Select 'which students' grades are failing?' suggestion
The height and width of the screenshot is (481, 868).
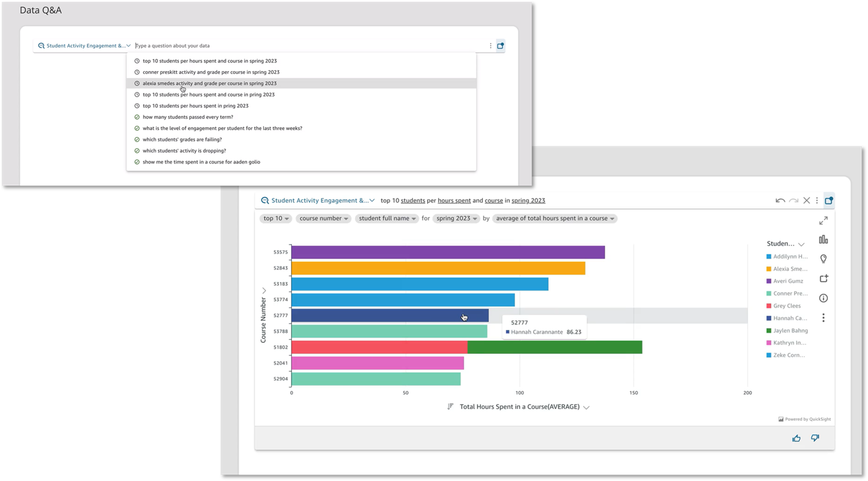point(182,139)
